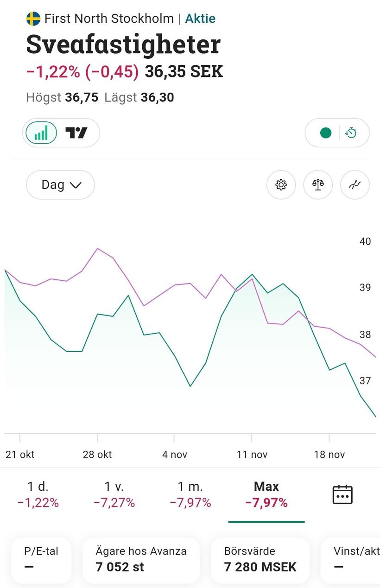Select the 1 m. period tab
Screen dimensions: 380x588
coord(190,494)
